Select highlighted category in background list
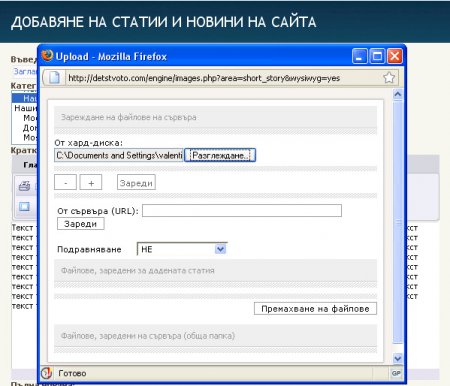The image size is (450, 386). click(25, 98)
